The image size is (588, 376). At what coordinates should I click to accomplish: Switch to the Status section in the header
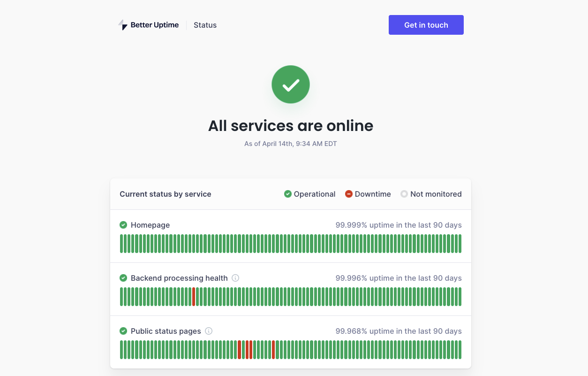[x=205, y=25]
